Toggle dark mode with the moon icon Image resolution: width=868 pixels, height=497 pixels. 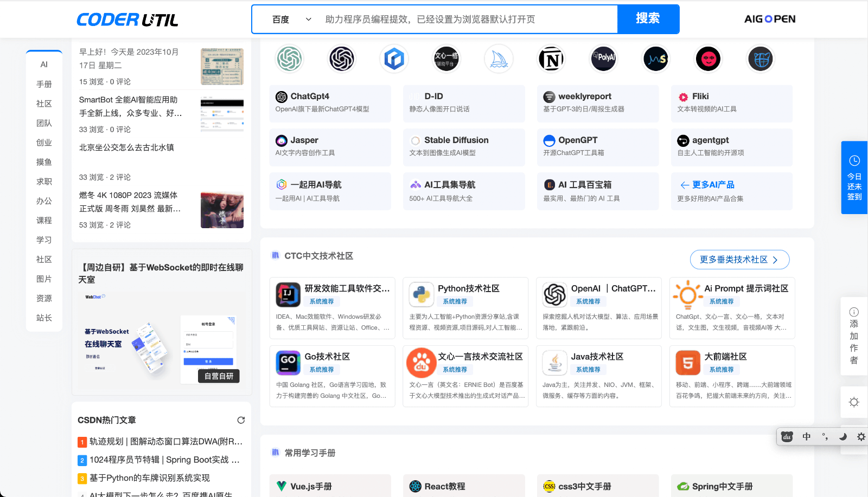[x=843, y=436]
